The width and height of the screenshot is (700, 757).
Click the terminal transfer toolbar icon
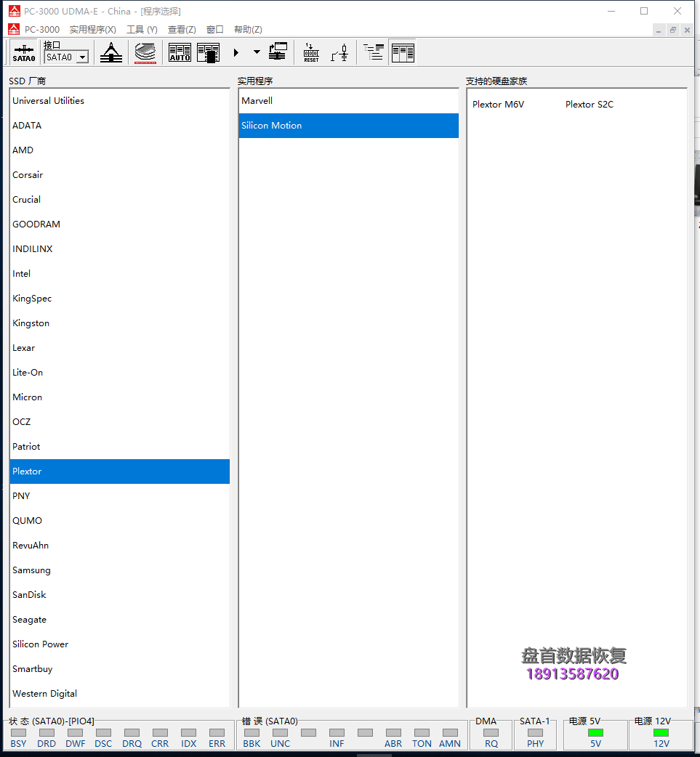pos(278,52)
